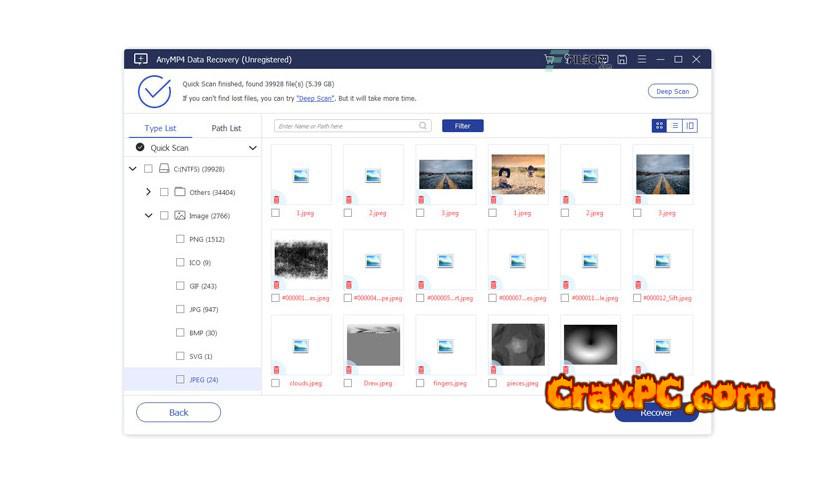Click the C:(NTFS) drive icon
Viewport: 836px width, 484px height.
click(164, 168)
